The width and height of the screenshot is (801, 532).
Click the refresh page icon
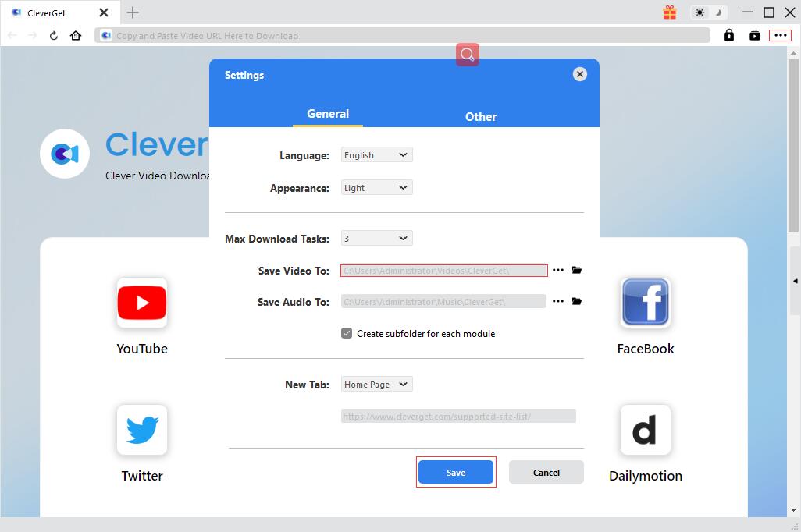pyautogui.click(x=54, y=36)
